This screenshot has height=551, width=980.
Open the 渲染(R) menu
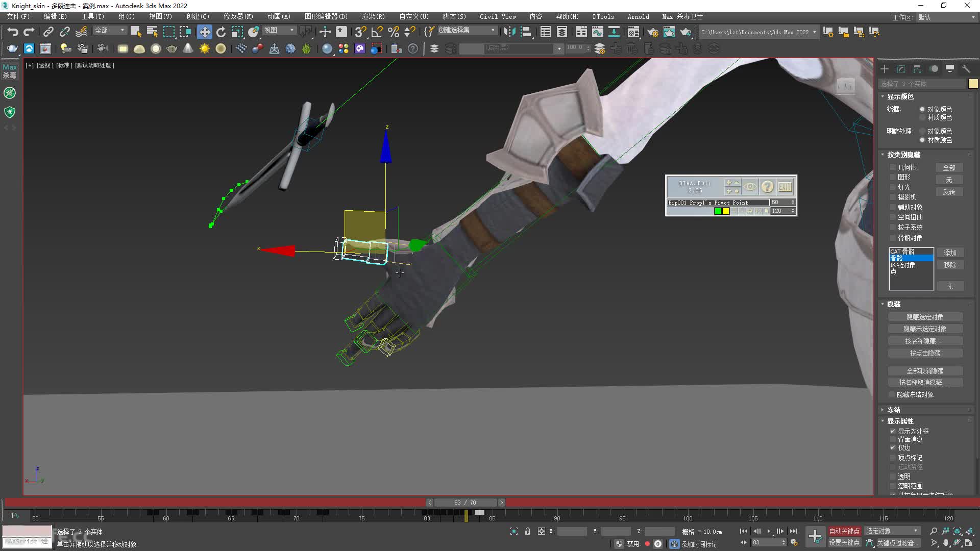[x=373, y=17]
